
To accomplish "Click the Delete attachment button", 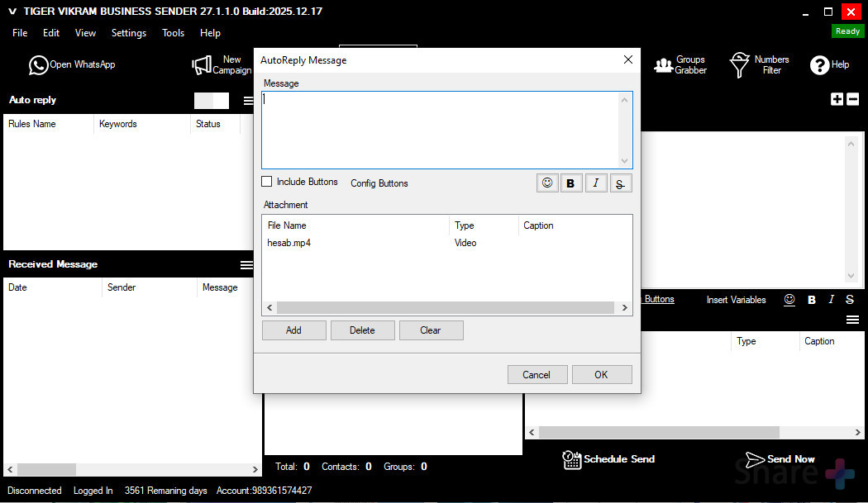I will pyautogui.click(x=363, y=330).
